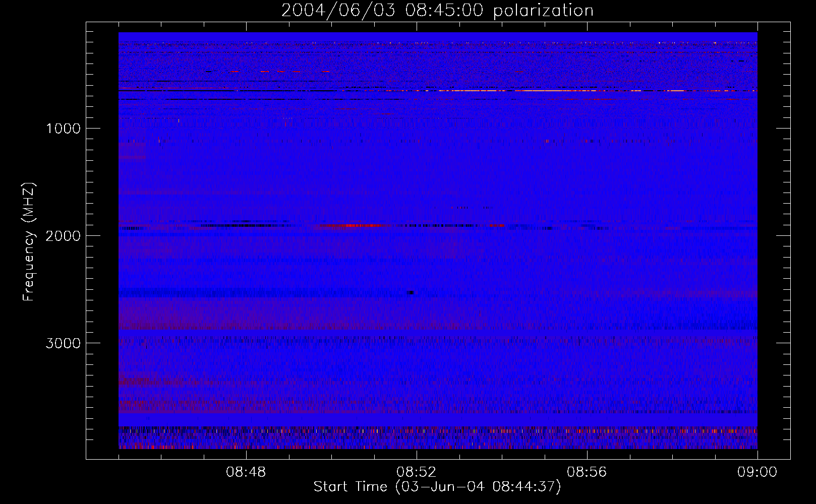
Task: Click the plot title '2004/06/03 08:45:00 polarization'
Action: 437,11
